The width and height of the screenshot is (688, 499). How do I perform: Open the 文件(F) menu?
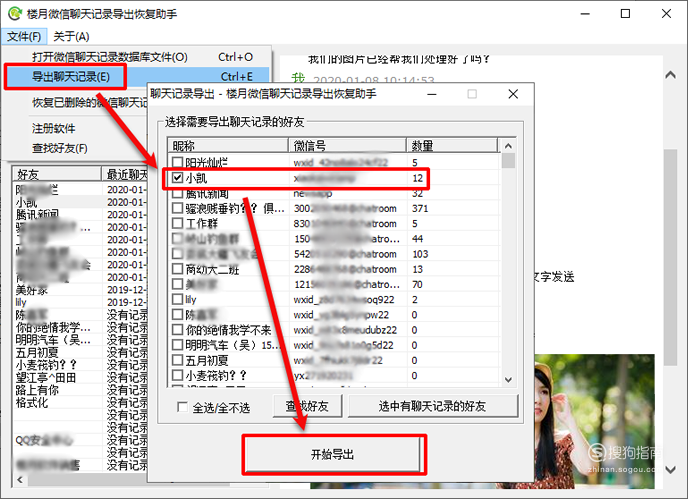[x=24, y=36]
